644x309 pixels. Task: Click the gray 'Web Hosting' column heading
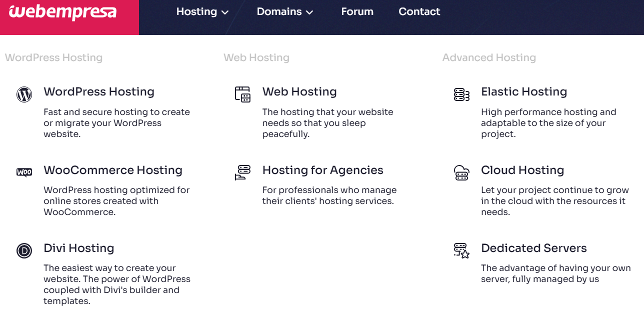click(256, 57)
